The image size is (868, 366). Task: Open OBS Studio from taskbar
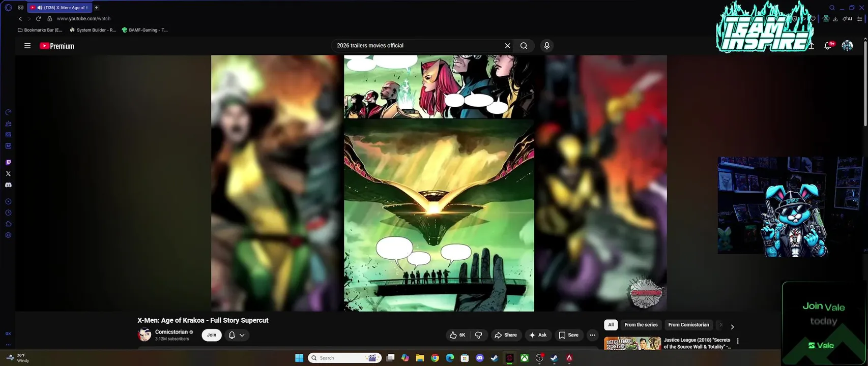tap(539, 358)
